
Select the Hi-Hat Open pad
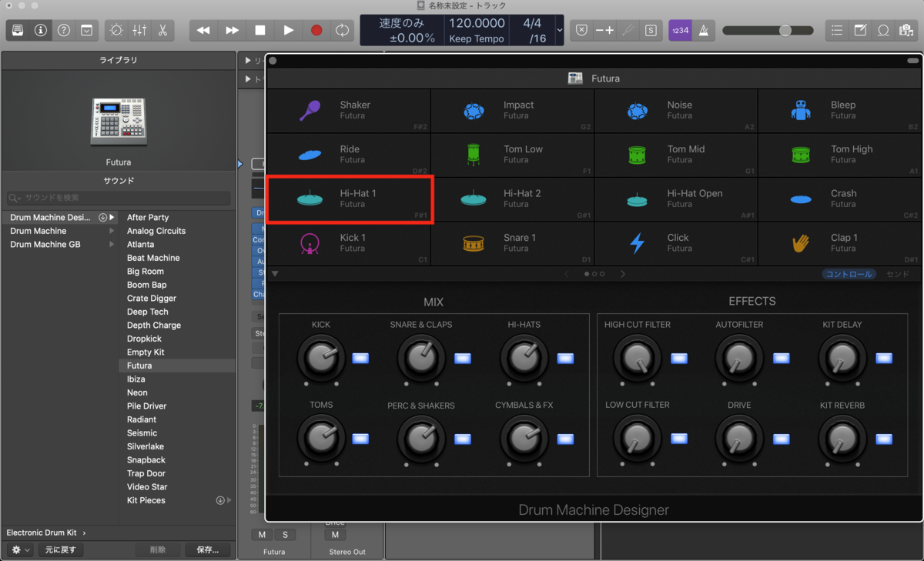pyautogui.click(x=676, y=199)
